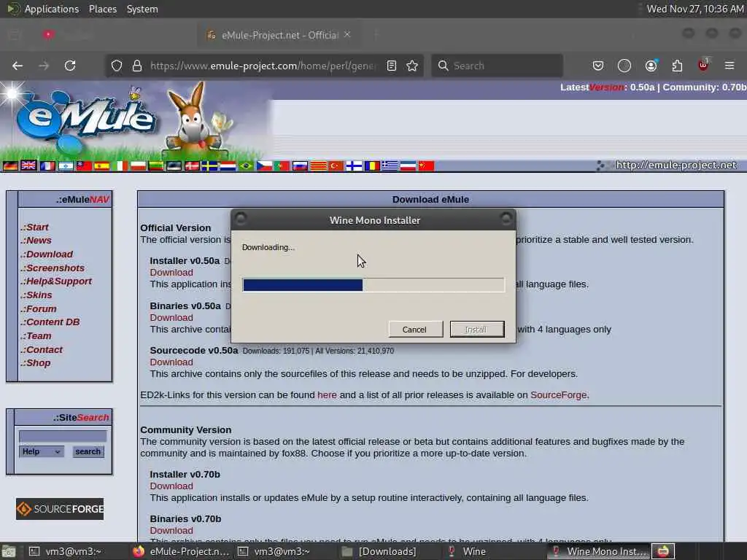Choose the Spanish flag language
The width and height of the screenshot is (747, 560).
pos(101,166)
